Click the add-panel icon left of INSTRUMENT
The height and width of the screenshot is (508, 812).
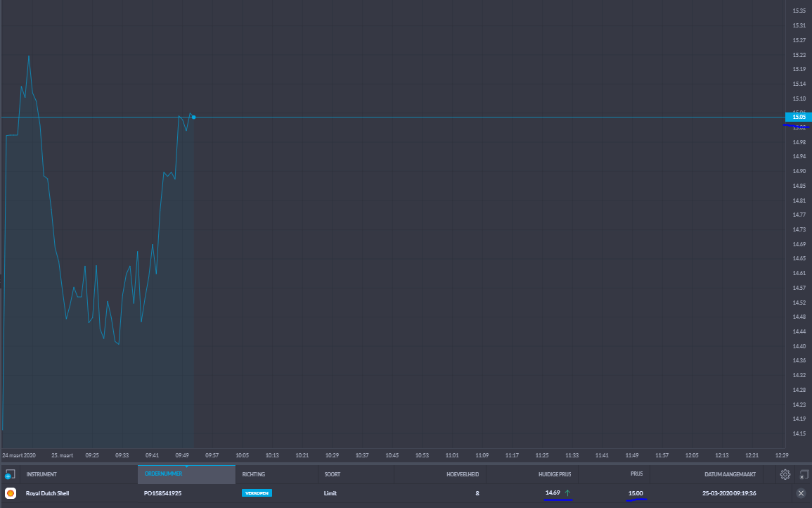tap(10, 474)
